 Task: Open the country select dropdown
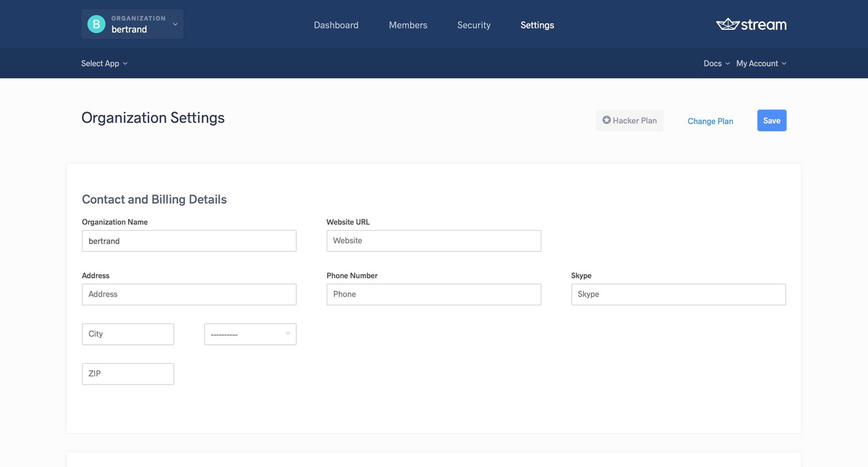(x=250, y=334)
